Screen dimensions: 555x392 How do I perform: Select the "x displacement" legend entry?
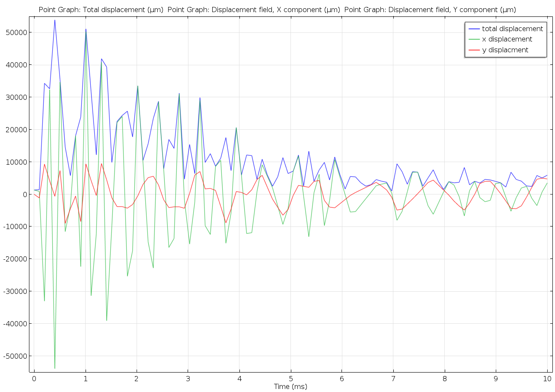[x=507, y=39]
